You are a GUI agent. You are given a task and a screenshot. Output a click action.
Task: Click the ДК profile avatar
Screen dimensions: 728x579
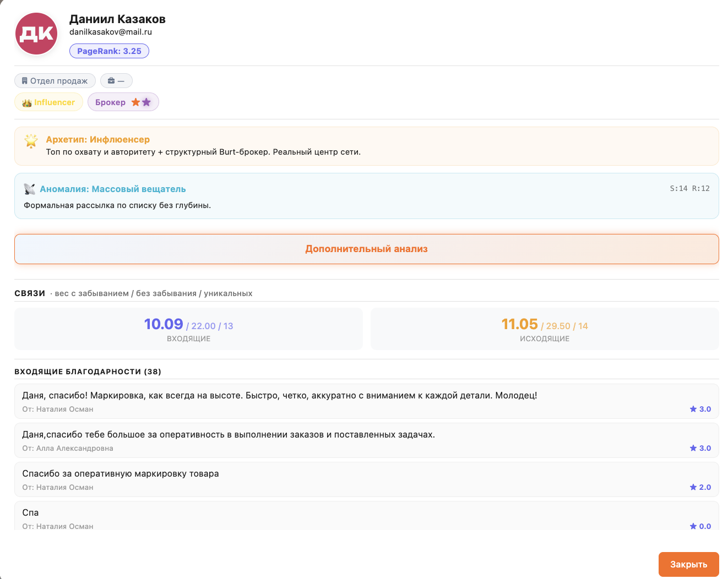click(x=36, y=34)
